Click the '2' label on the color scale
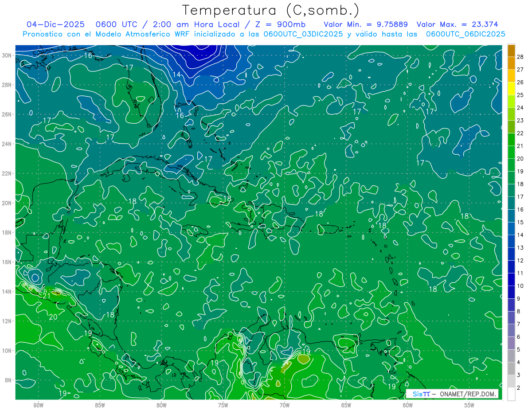The width and height of the screenshot is (532, 411). [519, 388]
